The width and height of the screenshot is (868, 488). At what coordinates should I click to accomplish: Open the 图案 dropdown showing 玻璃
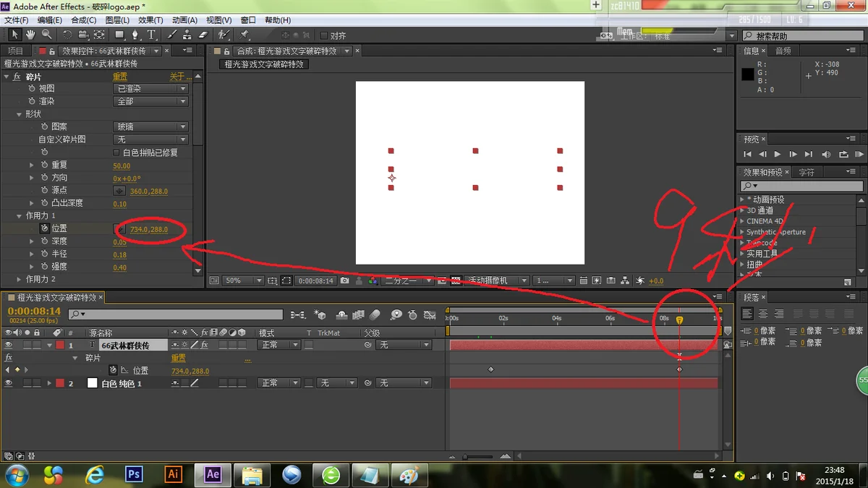pos(151,127)
